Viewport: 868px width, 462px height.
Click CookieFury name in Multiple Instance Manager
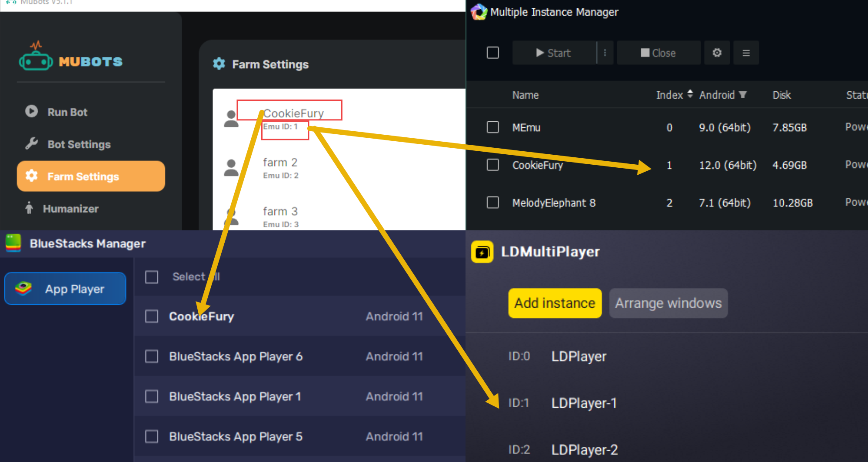point(538,165)
